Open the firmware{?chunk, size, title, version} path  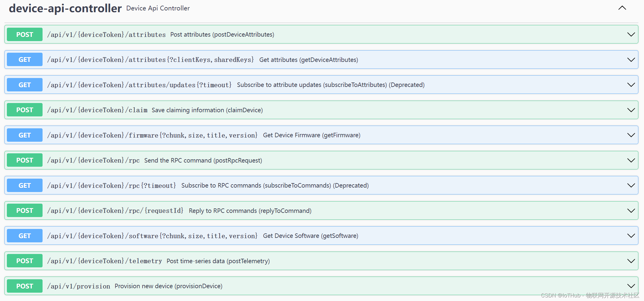[x=152, y=135]
